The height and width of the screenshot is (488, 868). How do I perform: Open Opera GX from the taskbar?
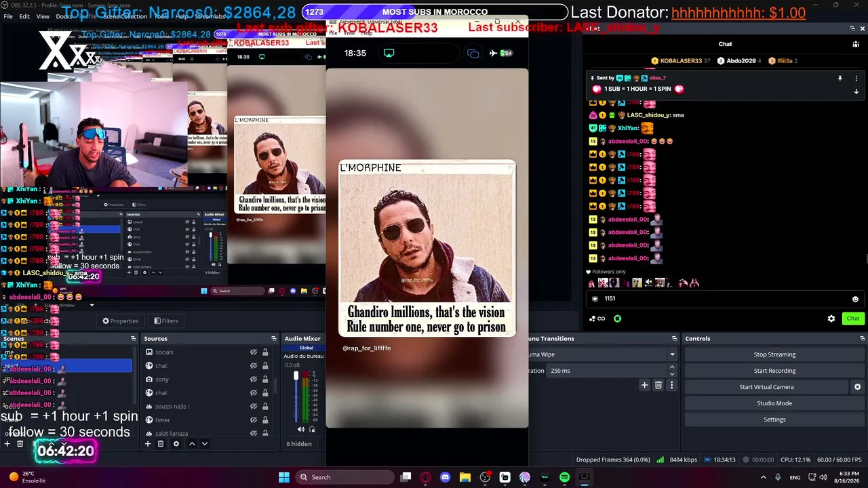pos(425,477)
